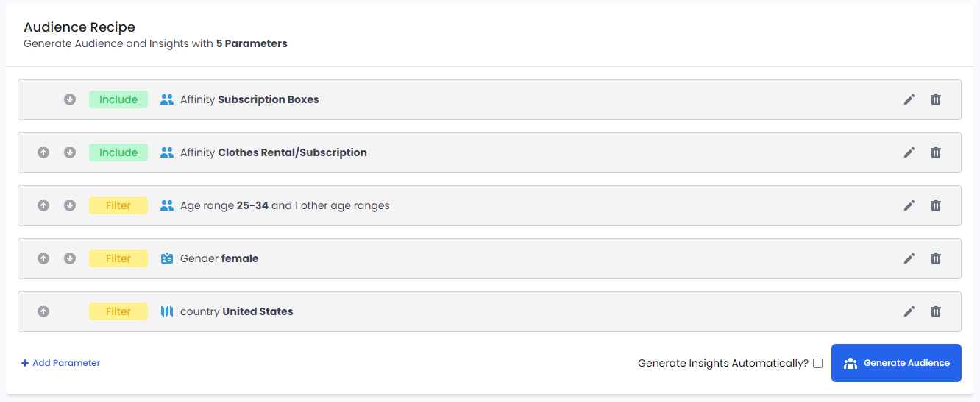Image resolution: width=980 pixels, height=402 pixels.
Task: Click the Filter badge on Gender row
Action: [118, 258]
